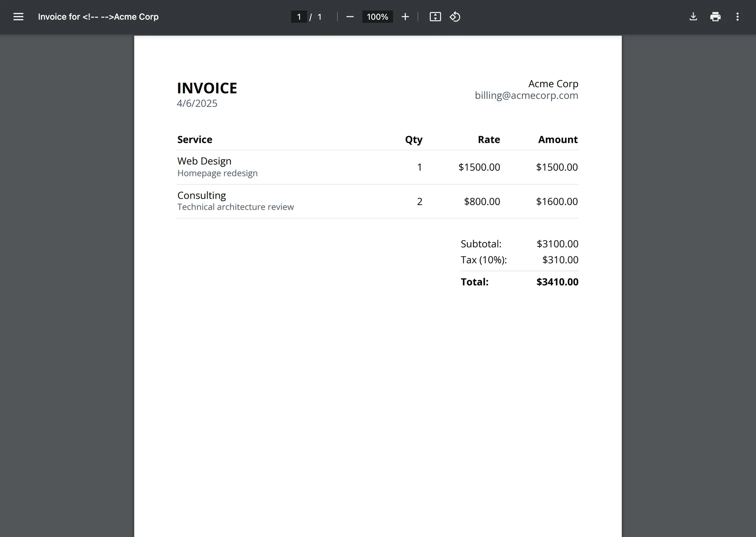Click the Web Design amount $1500.00
This screenshot has width=756, height=537.
(557, 167)
